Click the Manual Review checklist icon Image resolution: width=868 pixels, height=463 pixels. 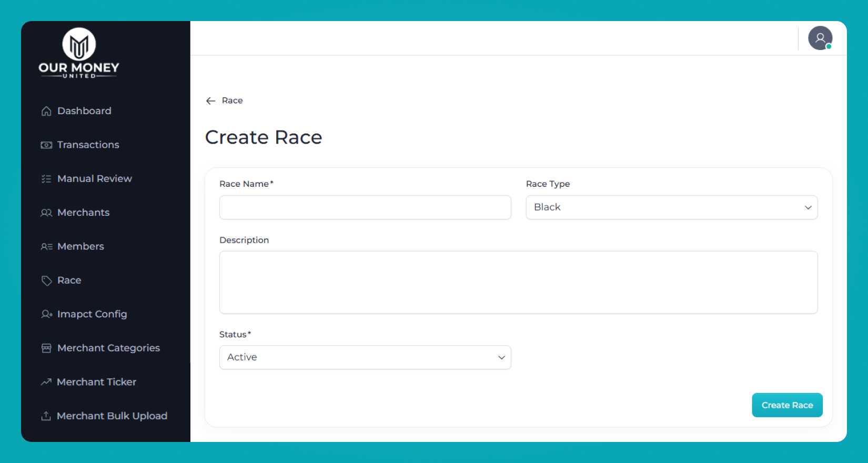[46, 179]
